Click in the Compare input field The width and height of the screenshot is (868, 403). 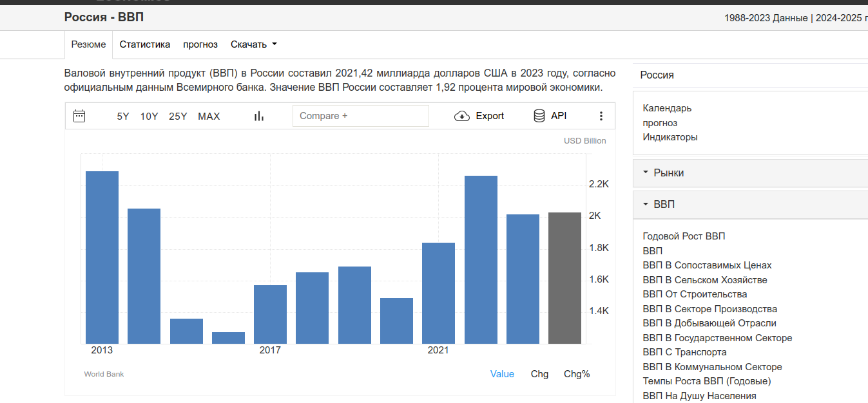point(361,116)
